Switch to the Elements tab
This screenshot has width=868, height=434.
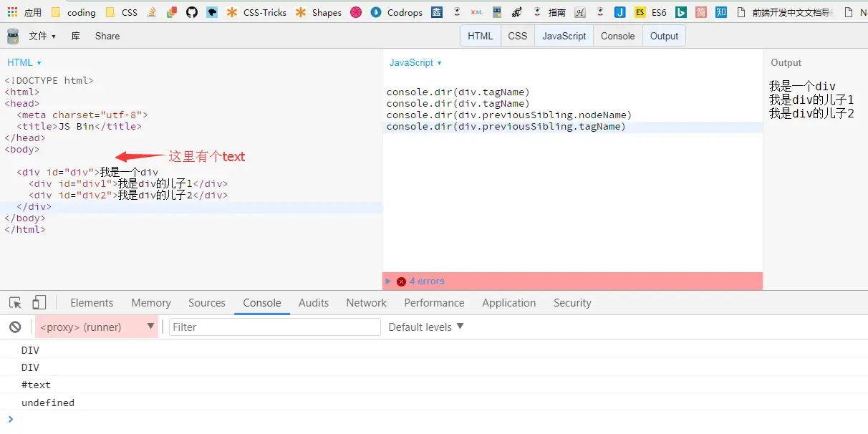92,303
